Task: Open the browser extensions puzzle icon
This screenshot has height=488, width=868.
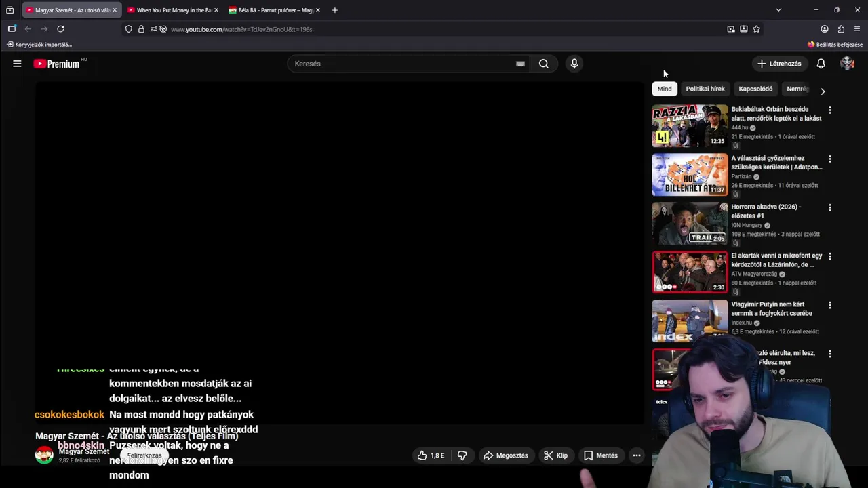Action: 841,29
